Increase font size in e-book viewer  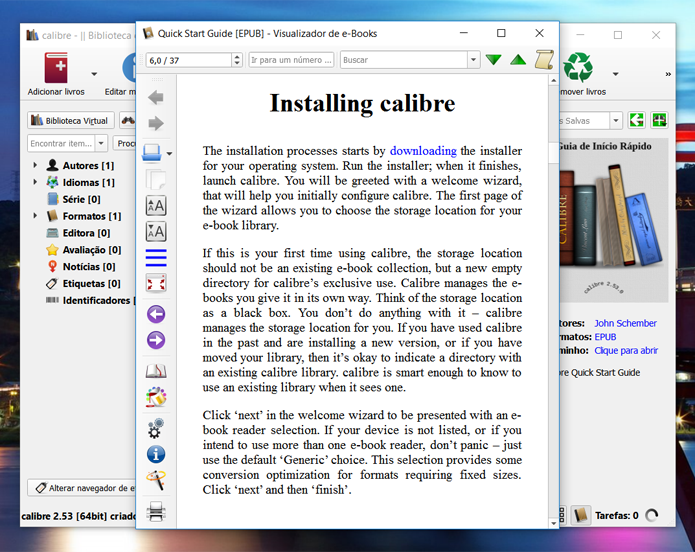[156, 205]
